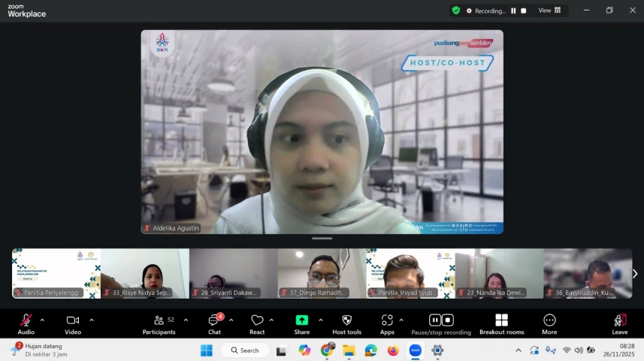The height and width of the screenshot is (361, 644).
Task: Show hidden system tray icons
Action: (x=519, y=350)
